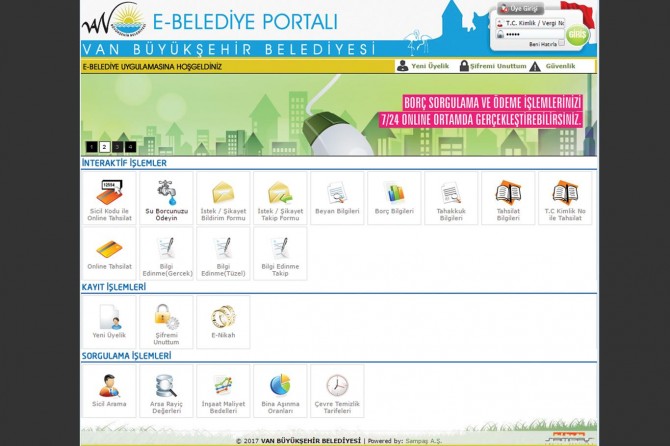Image resolution: width=670 pixels, height=446 pixels.
Task: Tick the Beni Hatırla checkbox
Action: [561, 43]
